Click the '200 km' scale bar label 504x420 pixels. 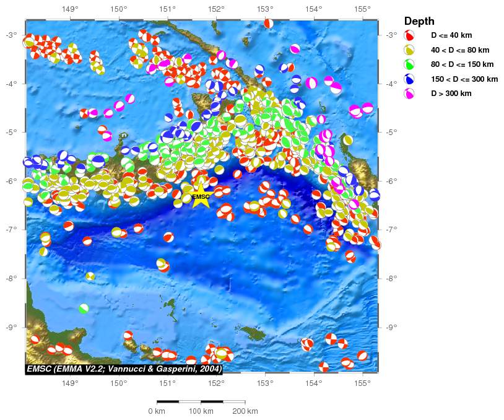244,411
